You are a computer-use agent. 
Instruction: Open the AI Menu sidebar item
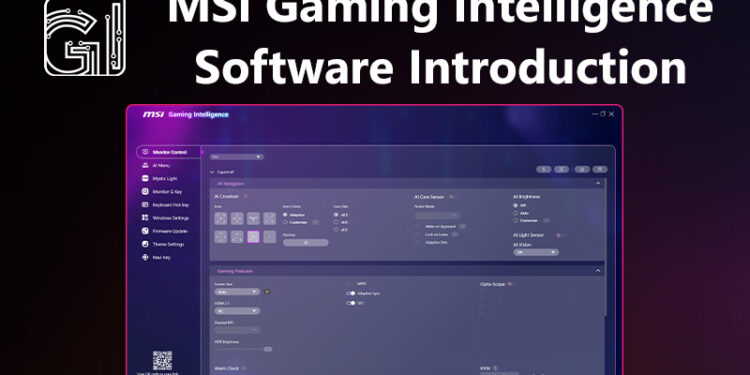[x=156, y=165]
